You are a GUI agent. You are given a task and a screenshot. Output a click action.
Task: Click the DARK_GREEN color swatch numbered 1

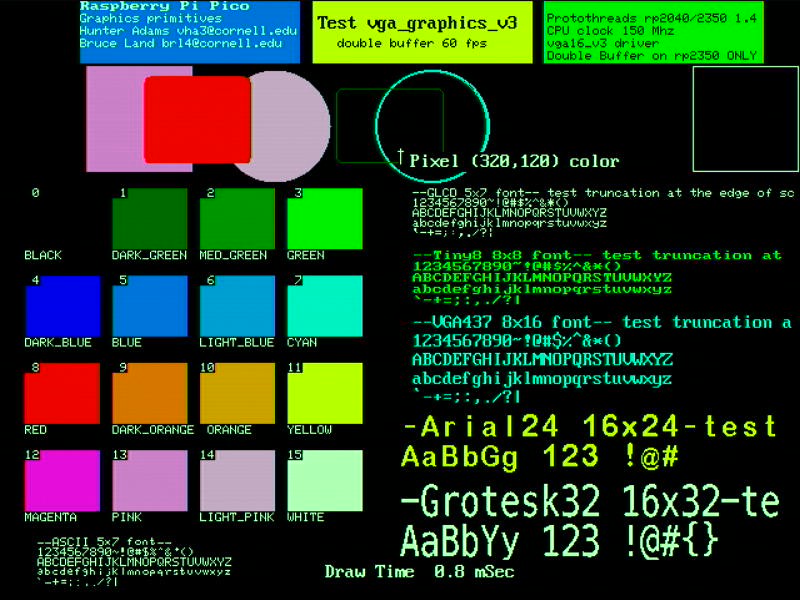[x=149, y=218]
